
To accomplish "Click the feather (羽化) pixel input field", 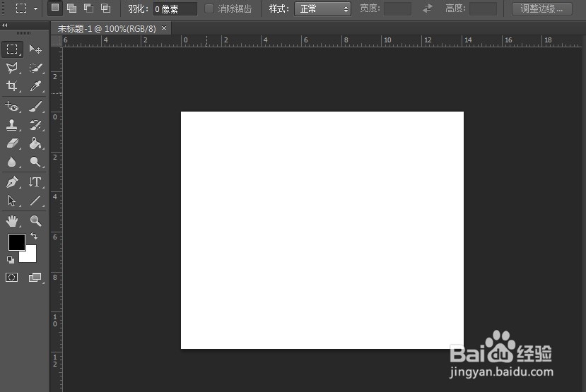I will 175,8.
